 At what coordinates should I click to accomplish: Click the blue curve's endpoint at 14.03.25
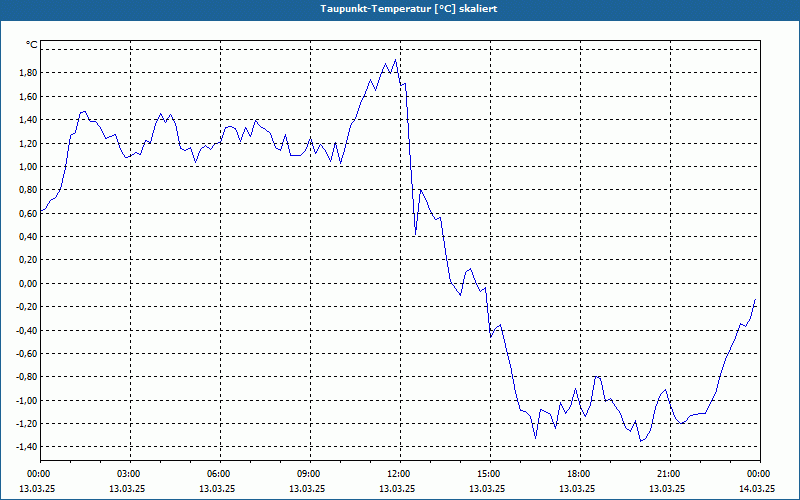pyautogui.click(x=755, y=299)
